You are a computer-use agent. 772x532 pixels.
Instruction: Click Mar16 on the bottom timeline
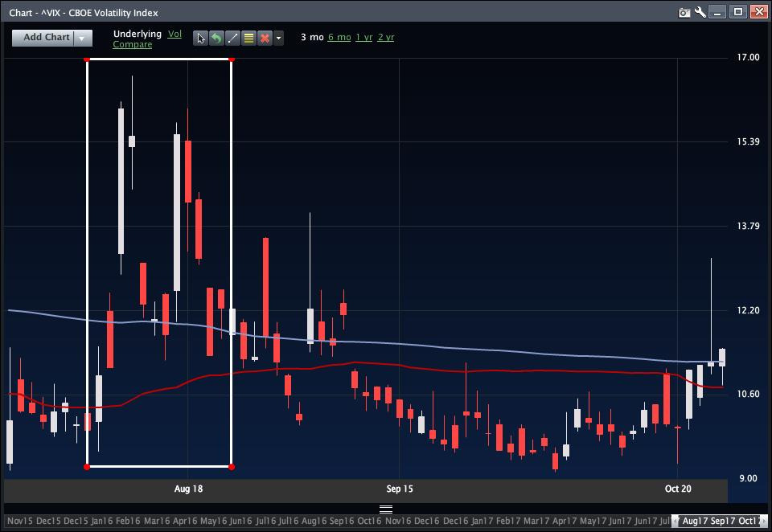[x=157, y=521]
